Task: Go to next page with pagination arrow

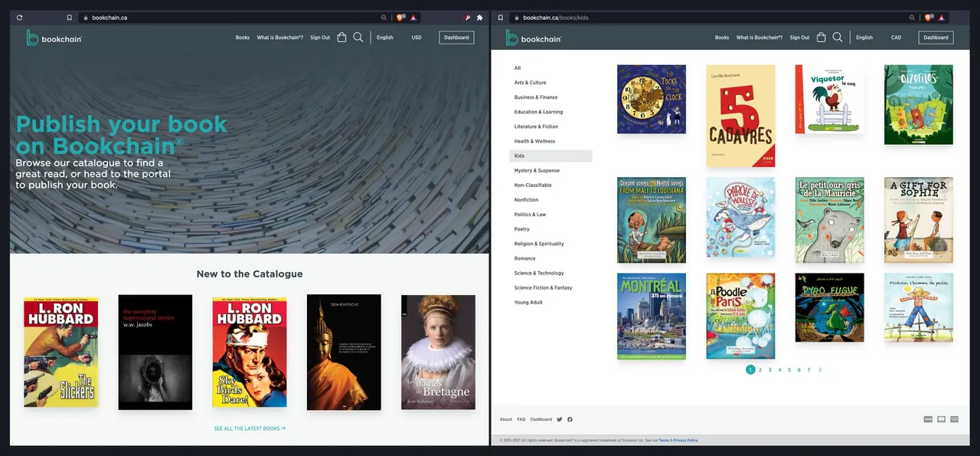Action: click(820, 369)
